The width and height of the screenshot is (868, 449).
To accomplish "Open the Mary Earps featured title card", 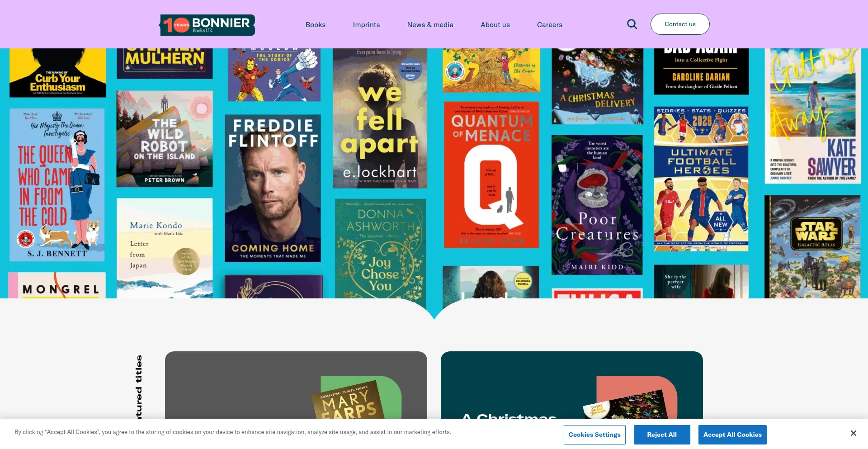I will tap(296, 385).
